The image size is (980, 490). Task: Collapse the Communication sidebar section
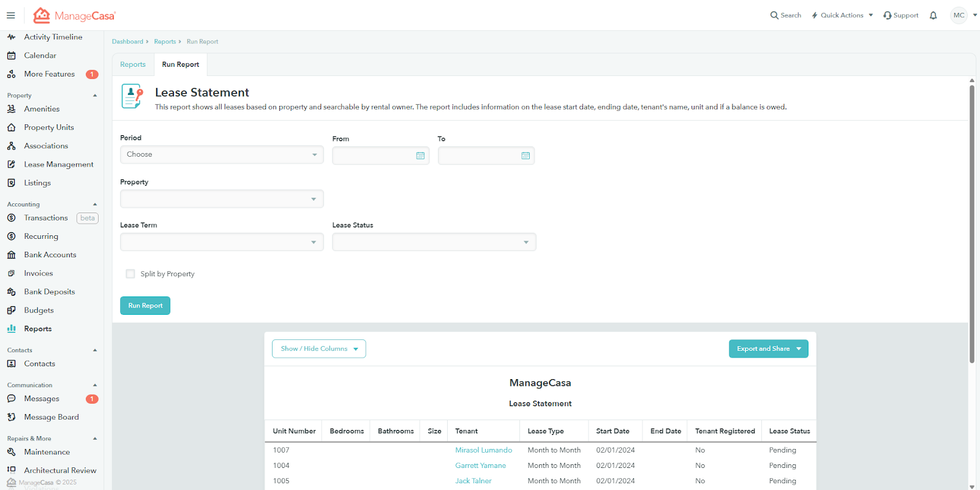point(95,385)
